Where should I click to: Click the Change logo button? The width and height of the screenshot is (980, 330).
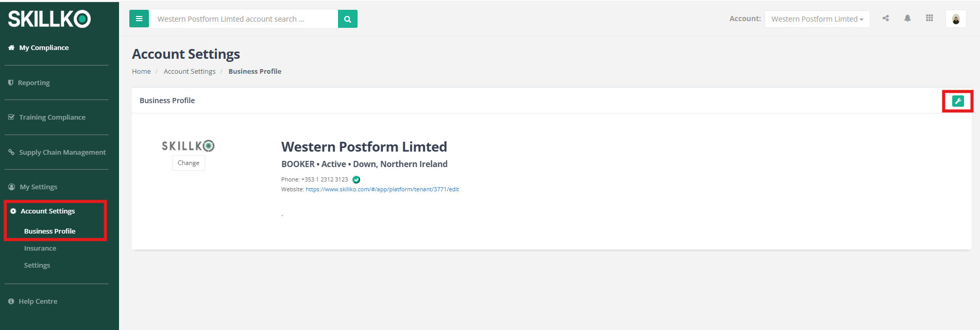pos(189,163)
